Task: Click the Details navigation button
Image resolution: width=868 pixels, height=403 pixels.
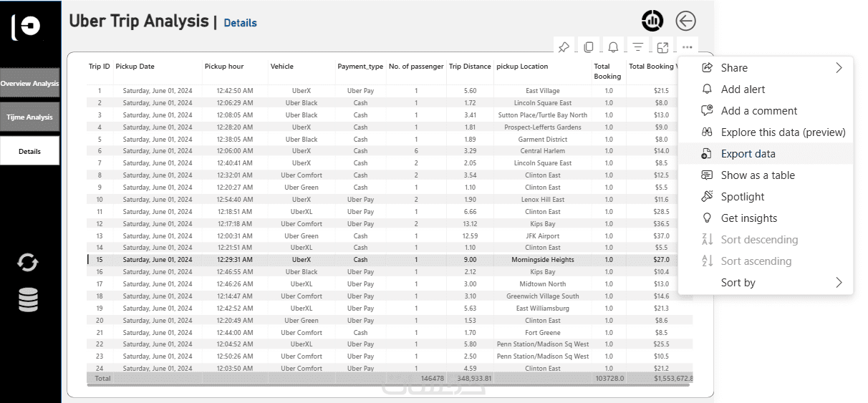Action: [29, 151]
